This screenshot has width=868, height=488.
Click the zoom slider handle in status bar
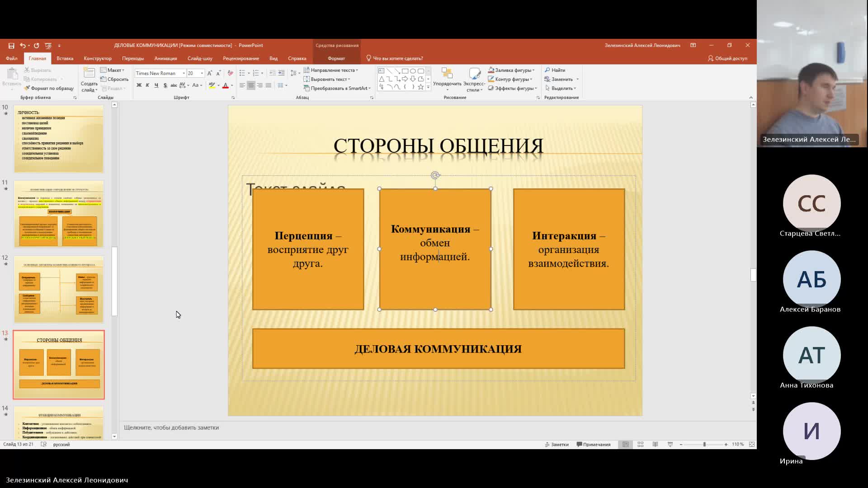point(704,445)
